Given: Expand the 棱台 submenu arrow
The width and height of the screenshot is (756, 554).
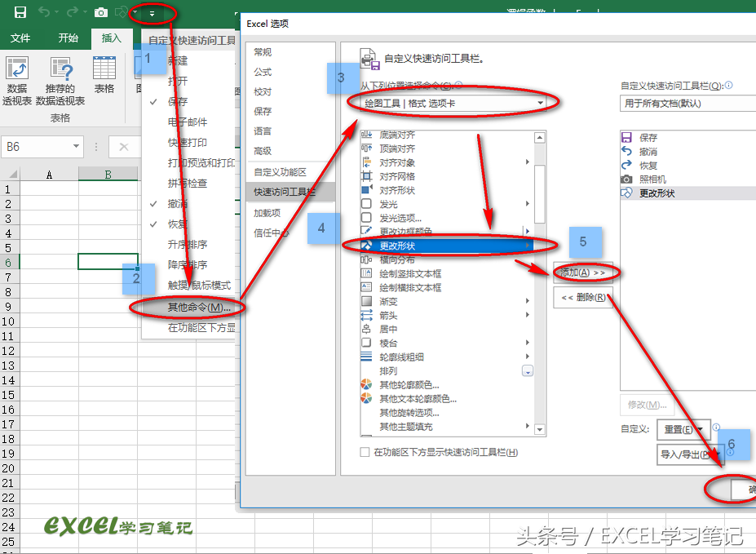Looking at the screenshot, I should click(528, 343).
